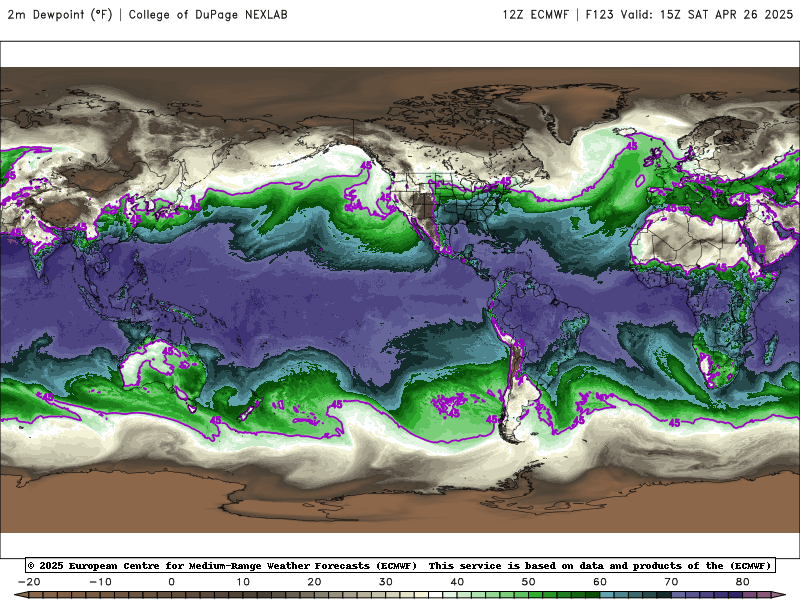This screenshot has height=600, width=800.
Task: Click the '70' colorbar tick label
Action: 671,582
